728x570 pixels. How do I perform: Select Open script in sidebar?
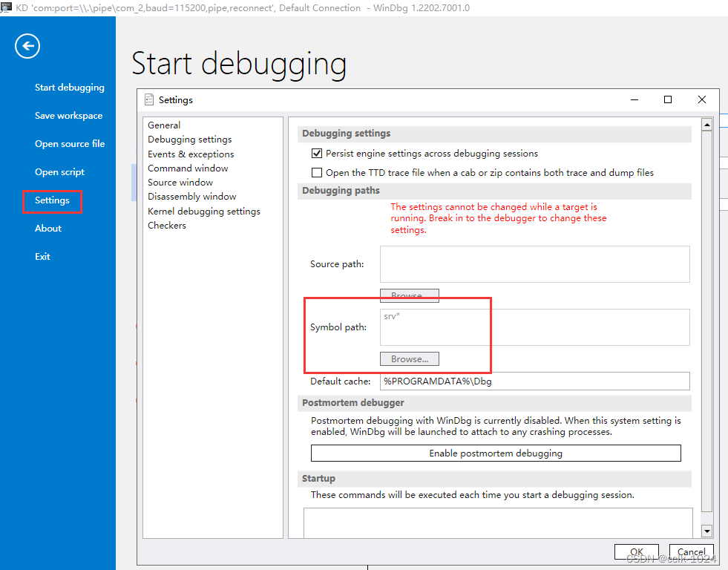(x=60, y=172)
